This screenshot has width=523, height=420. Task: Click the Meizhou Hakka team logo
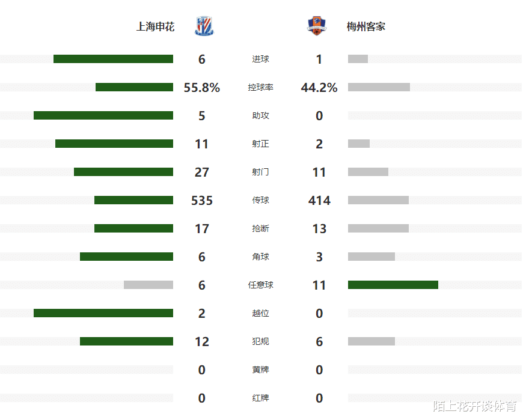click(317, 26)
